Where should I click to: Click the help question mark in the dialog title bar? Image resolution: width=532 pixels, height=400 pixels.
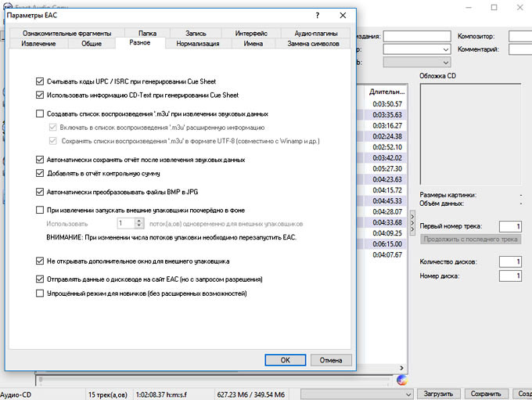[317, 15]
